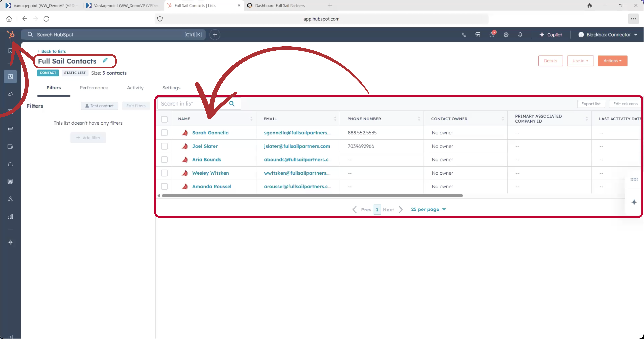Toggle the select-all checkbox in the header

point(164,119)
